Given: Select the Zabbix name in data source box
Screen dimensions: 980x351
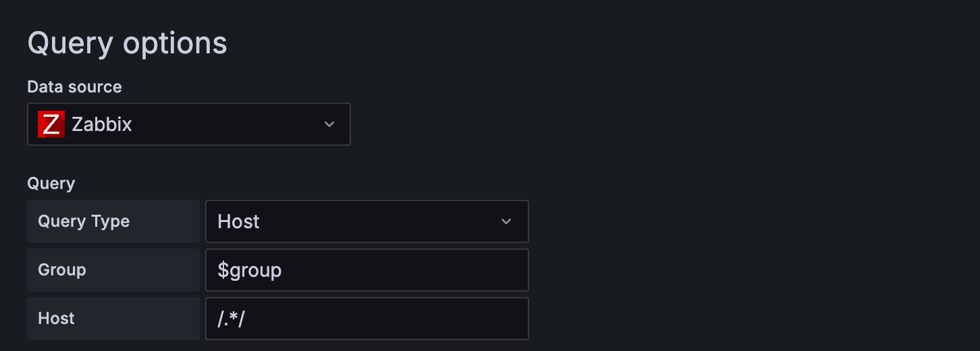Looking at the screenshot, I should (x=102, y=124).
